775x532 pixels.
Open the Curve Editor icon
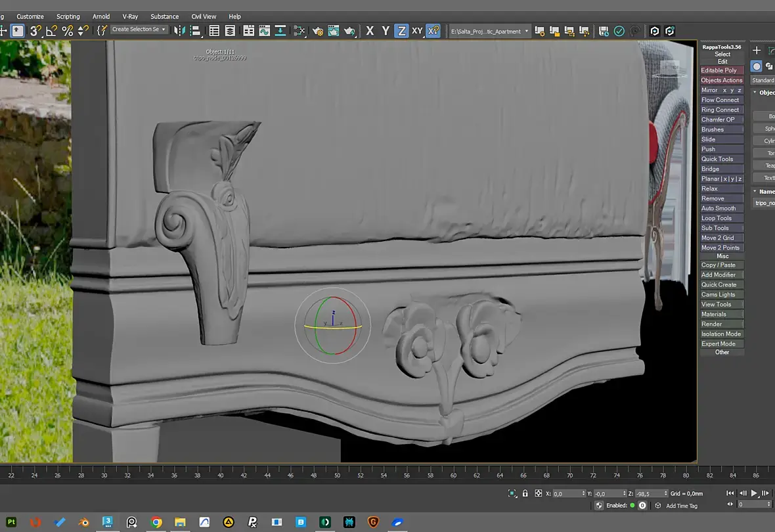pyautogui.click(x=265, y=31)
